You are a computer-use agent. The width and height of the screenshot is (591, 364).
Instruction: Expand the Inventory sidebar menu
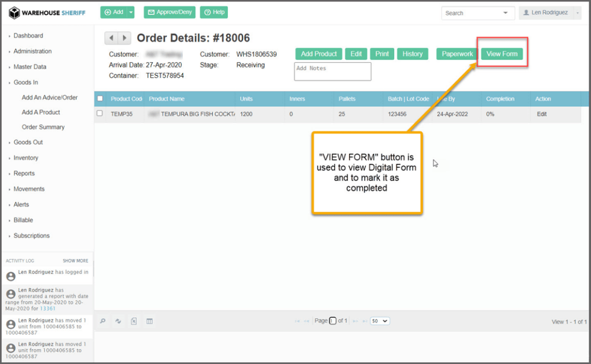coord(26,157)
